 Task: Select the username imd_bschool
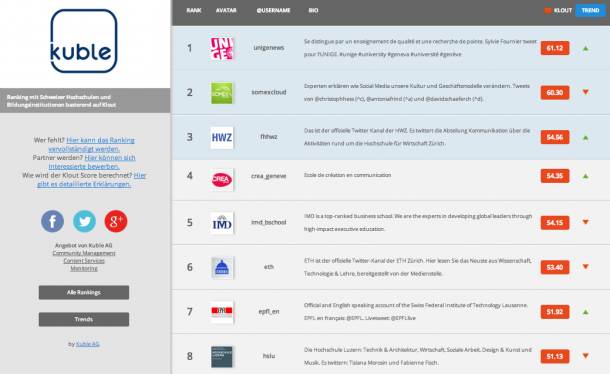[269, 222]
